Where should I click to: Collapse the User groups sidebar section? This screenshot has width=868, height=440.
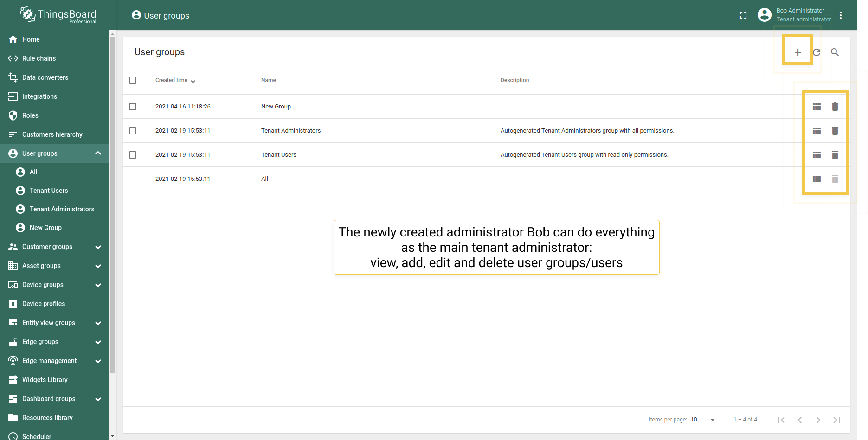pos(98,153)
